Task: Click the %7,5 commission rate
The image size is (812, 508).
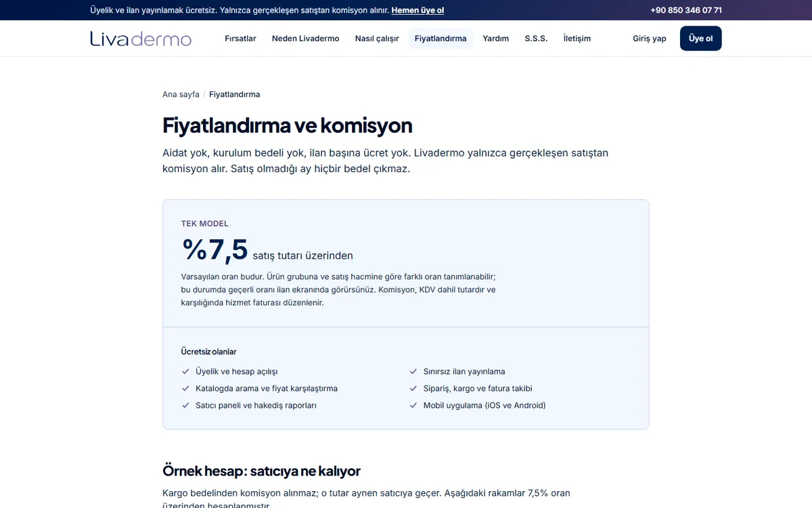Action: click(x=215, y=249)
